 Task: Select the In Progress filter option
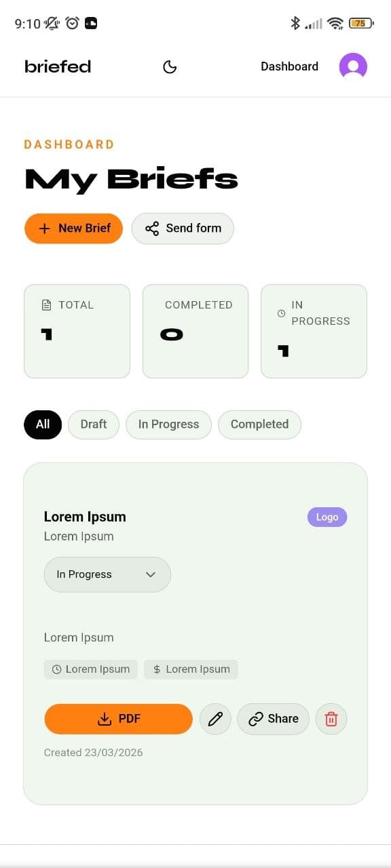tap(168, 425)
